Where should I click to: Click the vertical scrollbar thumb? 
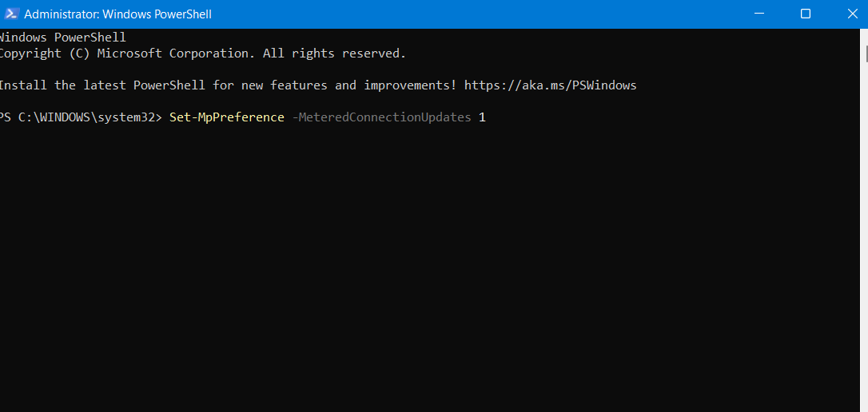point(866,53)
